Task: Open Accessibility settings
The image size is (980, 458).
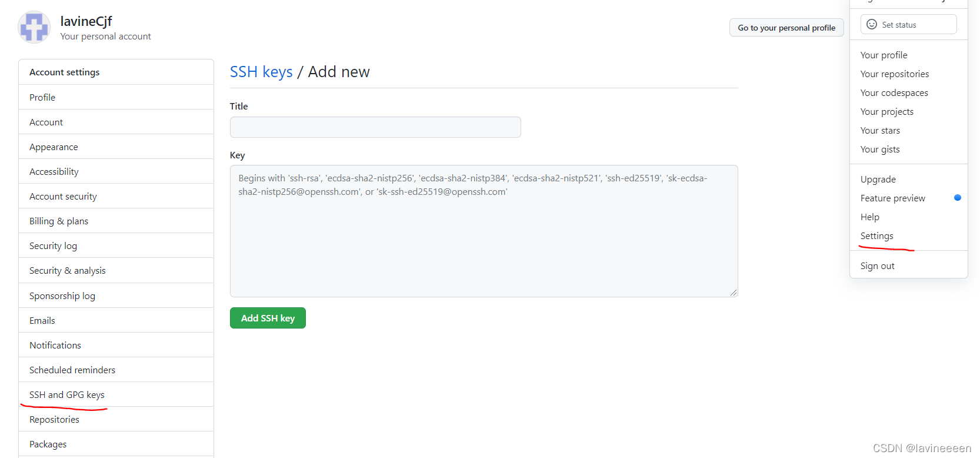Action: pyautogui.click(x=116, y=171)
